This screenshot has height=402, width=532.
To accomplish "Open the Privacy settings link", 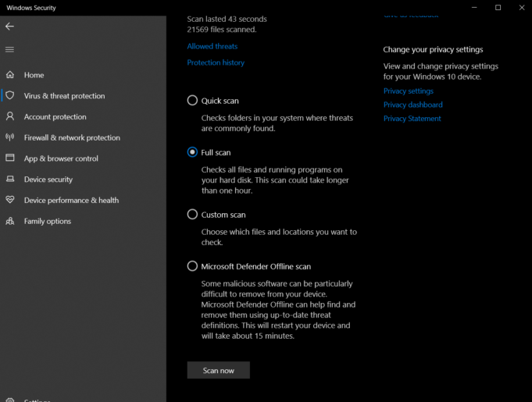I will pos(408,91).
